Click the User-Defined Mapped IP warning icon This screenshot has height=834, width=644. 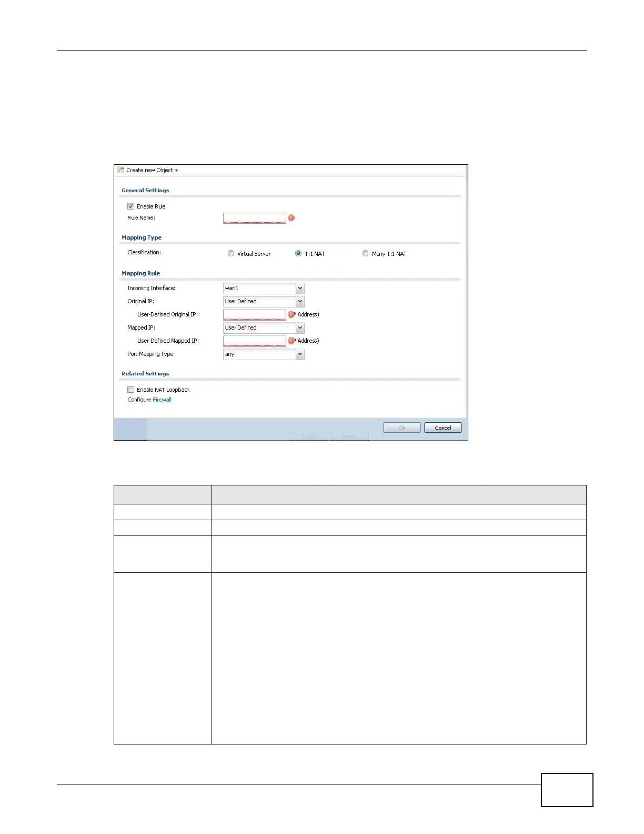pyautogui.click(x=291, y=341)
